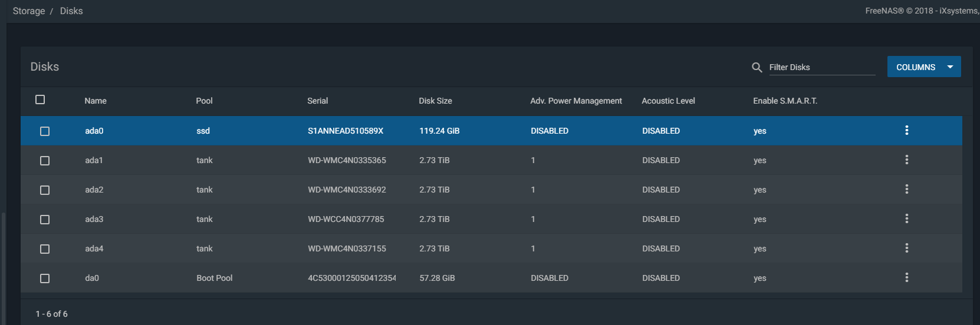Sort by Acoustic Level column header

point(668,101)
